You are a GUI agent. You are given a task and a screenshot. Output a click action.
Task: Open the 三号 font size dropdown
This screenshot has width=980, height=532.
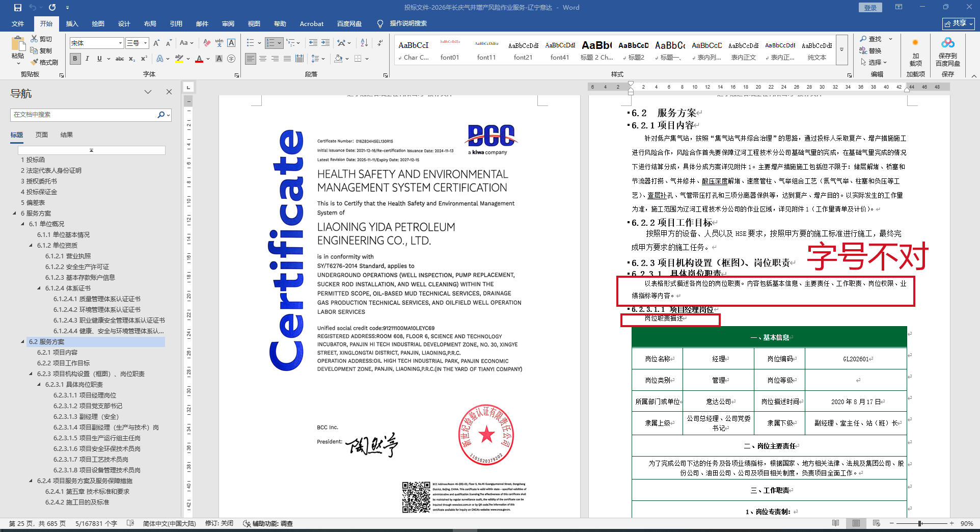click(x=146, y=43)
